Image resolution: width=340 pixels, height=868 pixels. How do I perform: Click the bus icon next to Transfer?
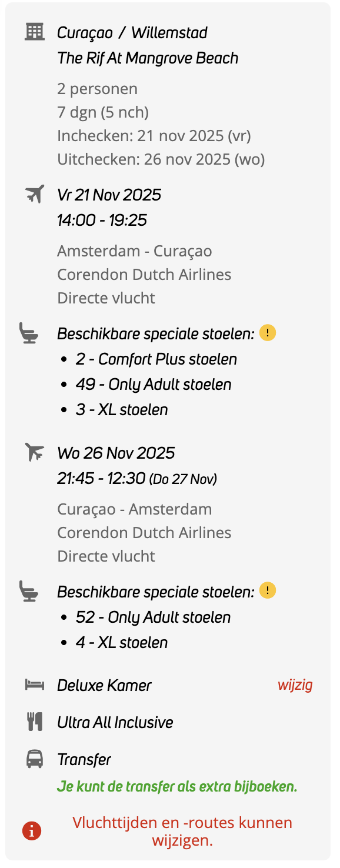click(x=34, y=758)
